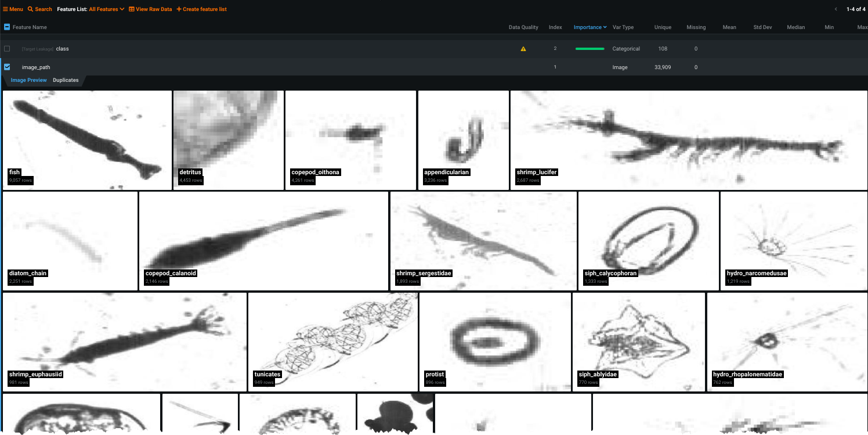Open the shrimp_lucifer image thumbnail
Viewport: 868px width, 435px height.
point(688,139)
